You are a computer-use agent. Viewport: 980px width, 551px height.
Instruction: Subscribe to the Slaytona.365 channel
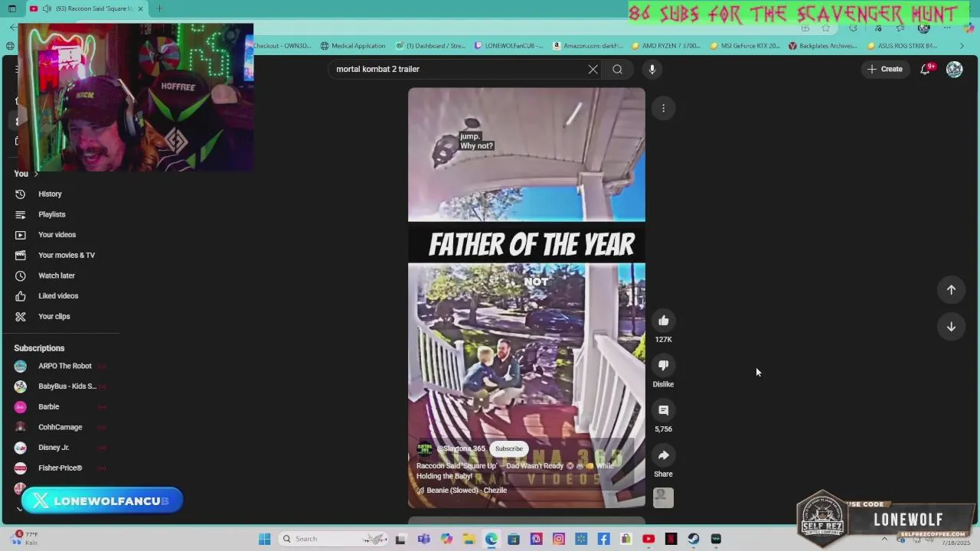[x=508, y=448]
